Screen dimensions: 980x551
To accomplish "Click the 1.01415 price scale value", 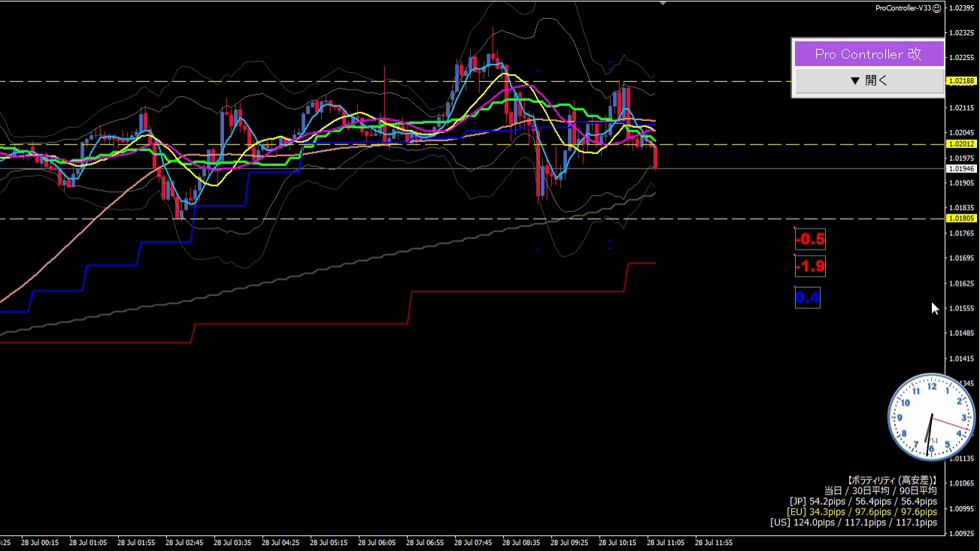I will tap(962, 359).
